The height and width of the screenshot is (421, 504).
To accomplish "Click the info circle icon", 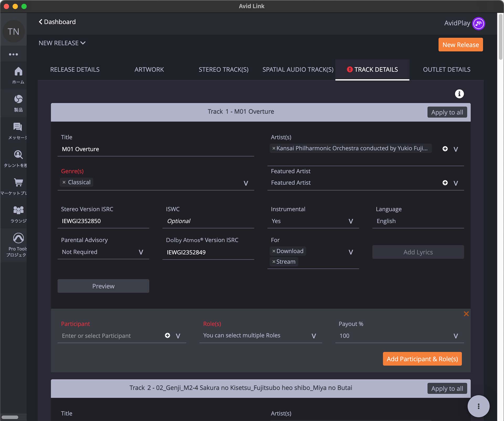I will pyautogui.click(x=459, y=94).
